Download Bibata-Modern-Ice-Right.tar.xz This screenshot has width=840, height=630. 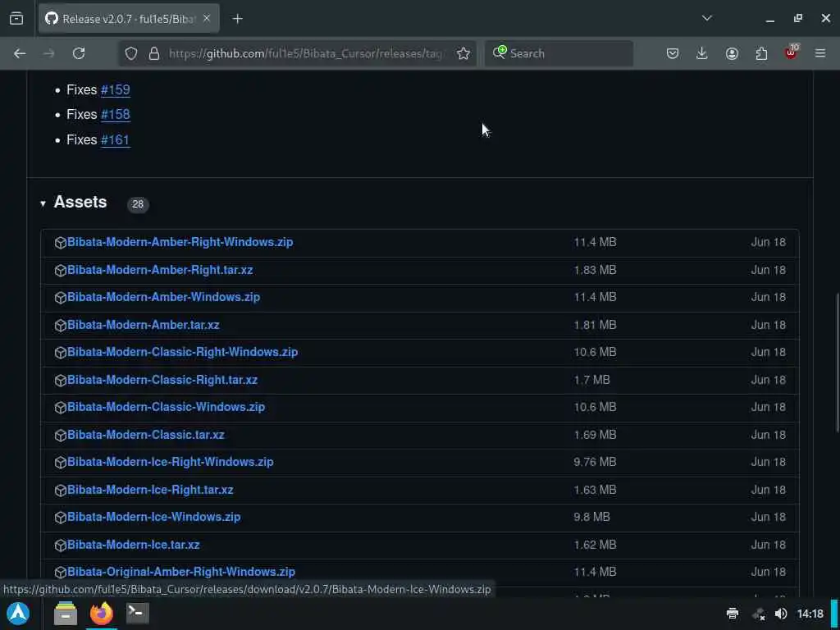(x=150, y=490)
